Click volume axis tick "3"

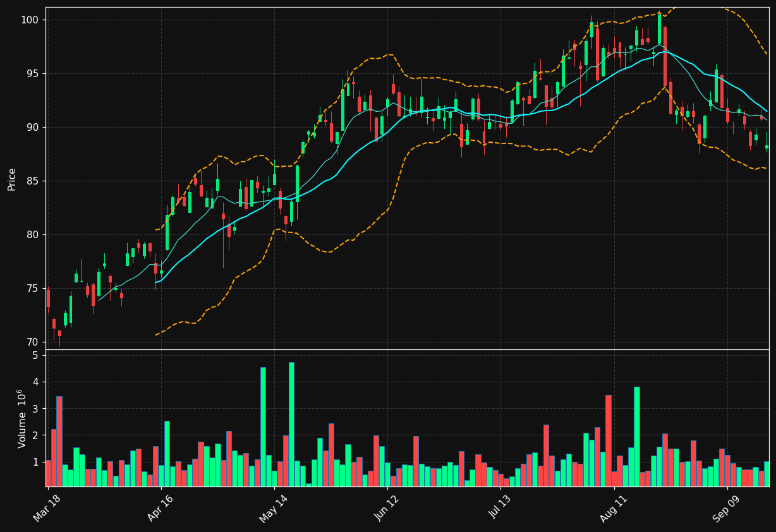coord(35,409)
